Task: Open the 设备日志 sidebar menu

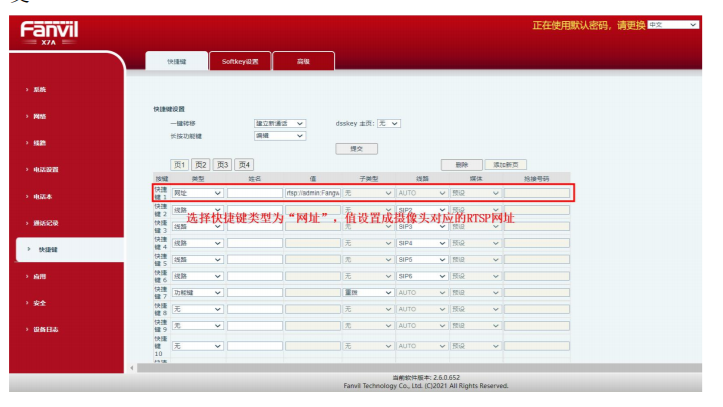Action: coord(45,330)
